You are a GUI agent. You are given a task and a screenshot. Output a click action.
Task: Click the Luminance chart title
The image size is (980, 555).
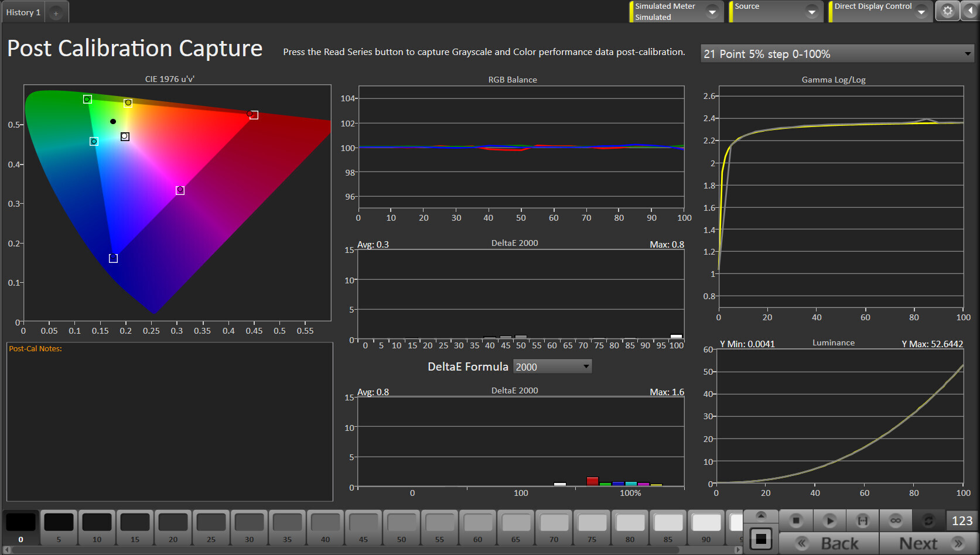(834, 342)
